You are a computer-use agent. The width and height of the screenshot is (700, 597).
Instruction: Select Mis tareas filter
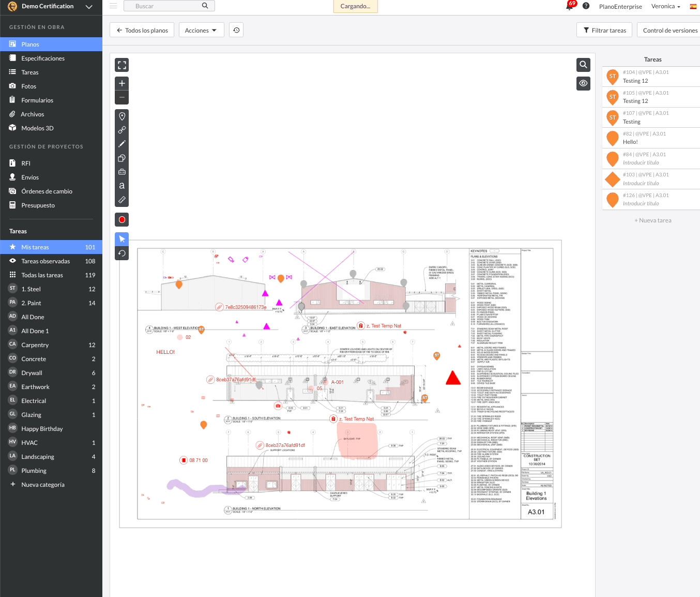[51, 247]
